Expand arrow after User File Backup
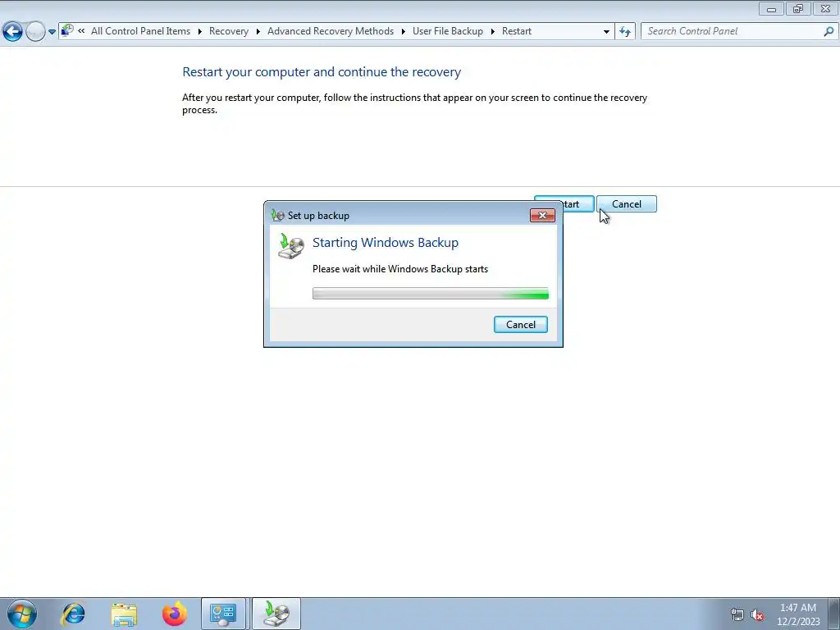 pos(493,32)
